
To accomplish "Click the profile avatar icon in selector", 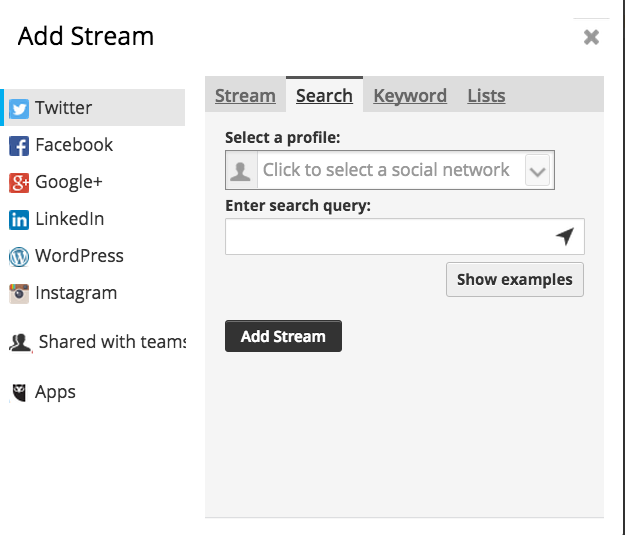I will pyautogui.click(x=241, y=170).
